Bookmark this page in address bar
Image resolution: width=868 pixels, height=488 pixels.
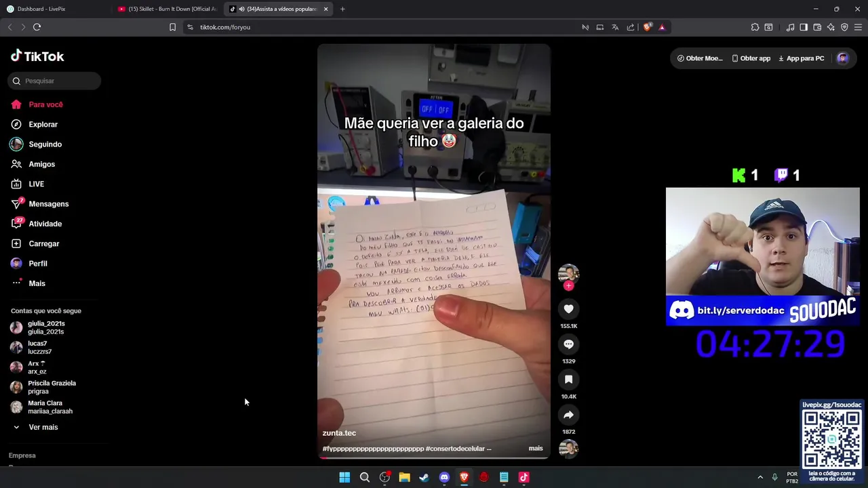[x=172, y=27]
